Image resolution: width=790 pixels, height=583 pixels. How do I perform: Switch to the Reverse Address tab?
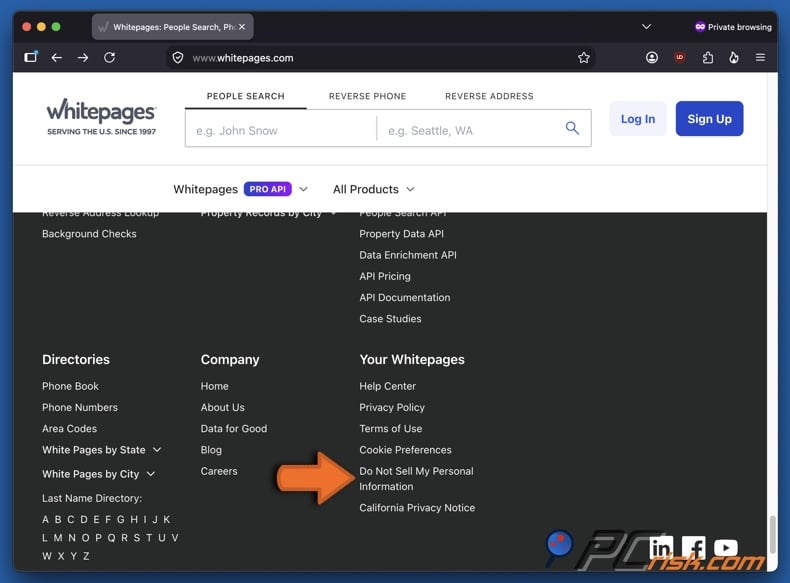click(489, 96)
